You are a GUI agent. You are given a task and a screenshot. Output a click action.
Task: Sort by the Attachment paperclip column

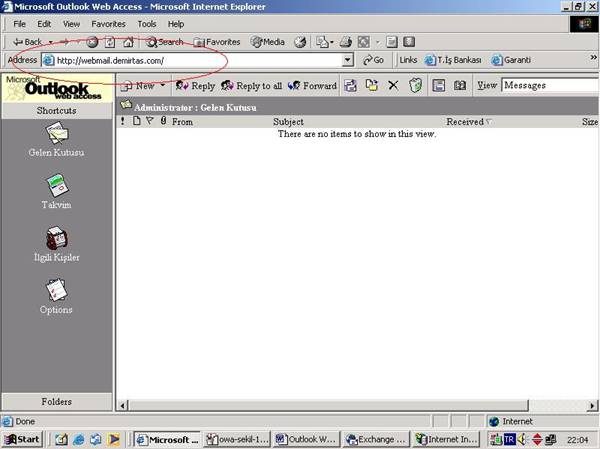[x=163, y=121]
